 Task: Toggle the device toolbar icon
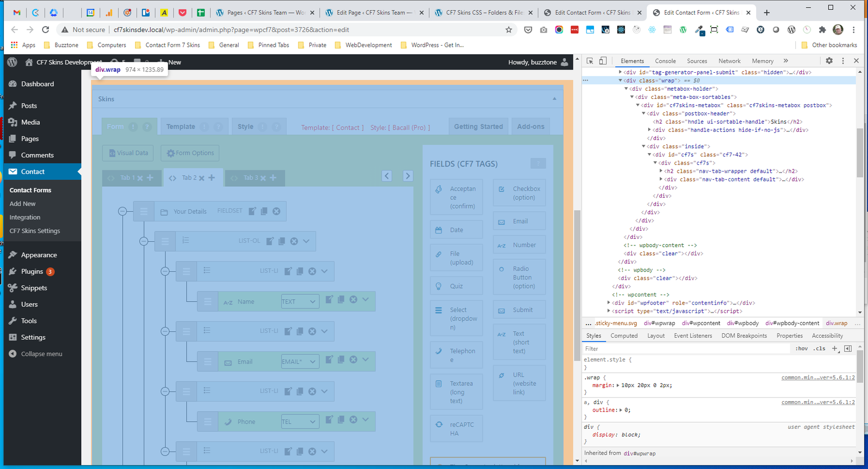pyautogui.click(x=603, y=61)
